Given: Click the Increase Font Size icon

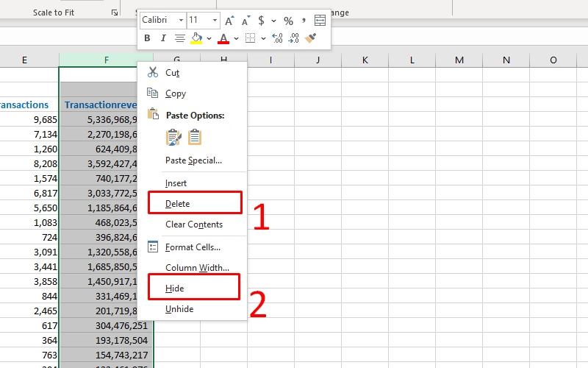Looking at the screenshot, I should pos(229,21).
